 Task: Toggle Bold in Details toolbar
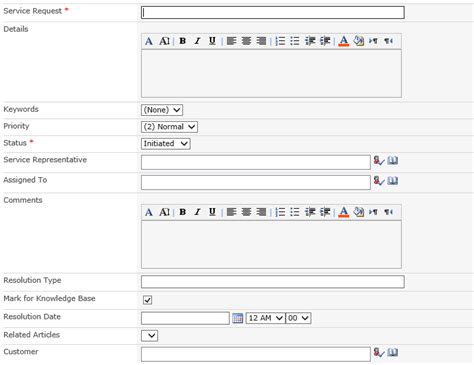point(183,41)
